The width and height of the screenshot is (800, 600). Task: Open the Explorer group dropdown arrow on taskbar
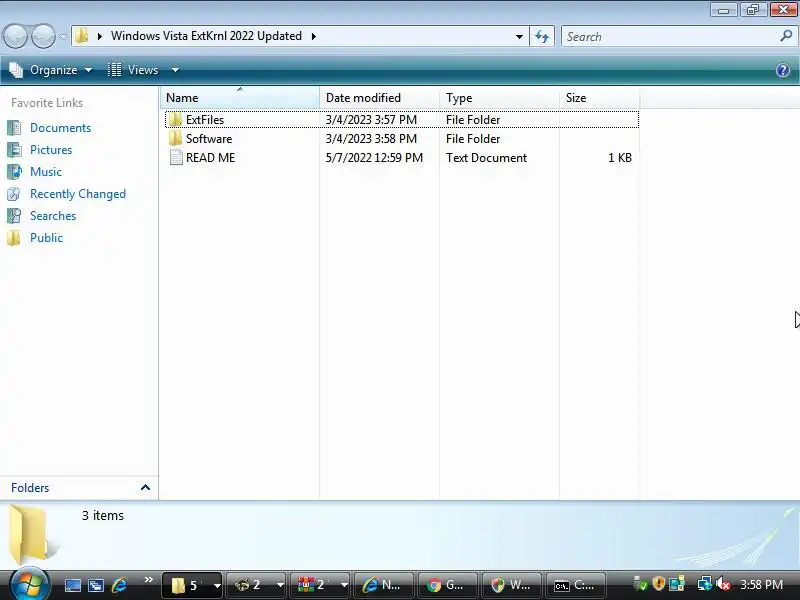coord(217,585)
